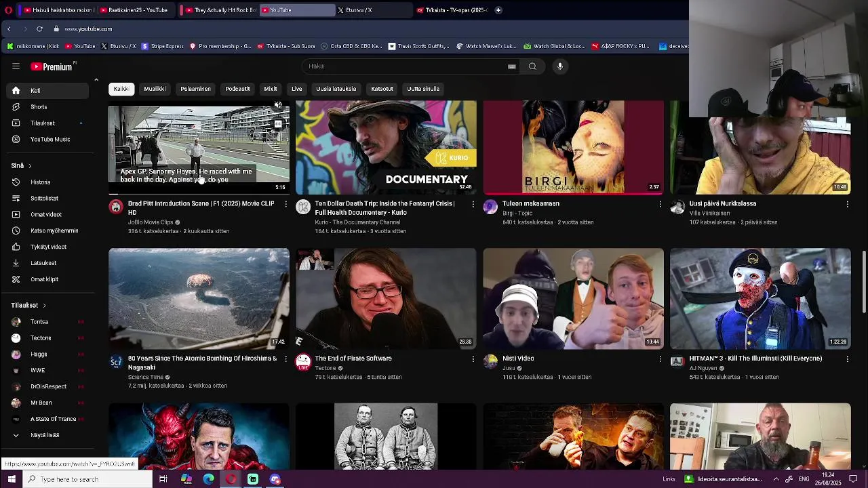Open JoBlo Movie Clips channel link
Screen dimensions: 868x488
pyautogui.click(x=151, y=222)
